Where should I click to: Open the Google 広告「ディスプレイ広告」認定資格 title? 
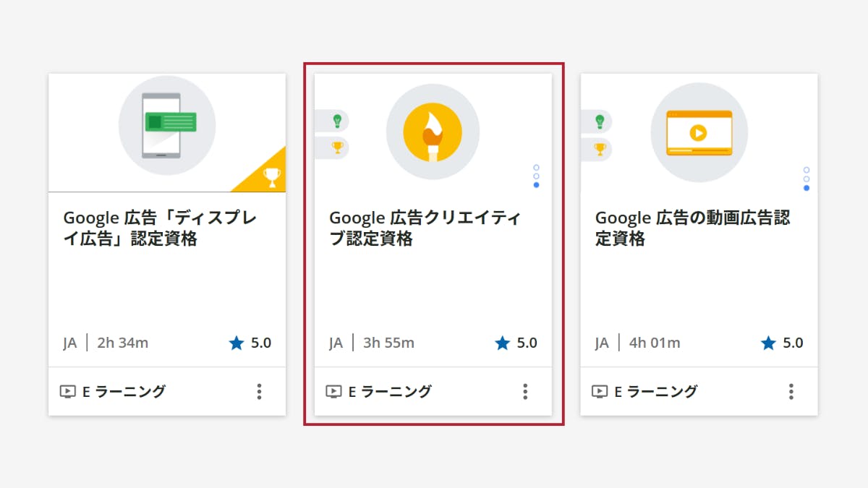[160, 228]
